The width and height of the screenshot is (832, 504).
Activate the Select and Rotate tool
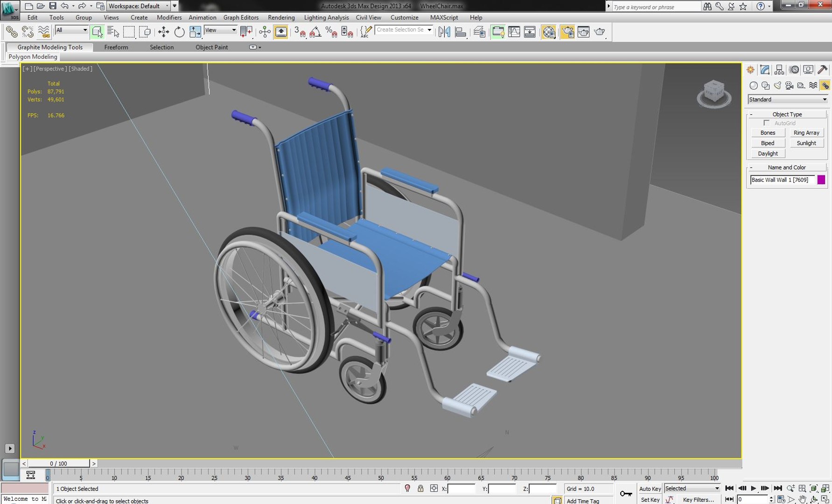[179, 32]
